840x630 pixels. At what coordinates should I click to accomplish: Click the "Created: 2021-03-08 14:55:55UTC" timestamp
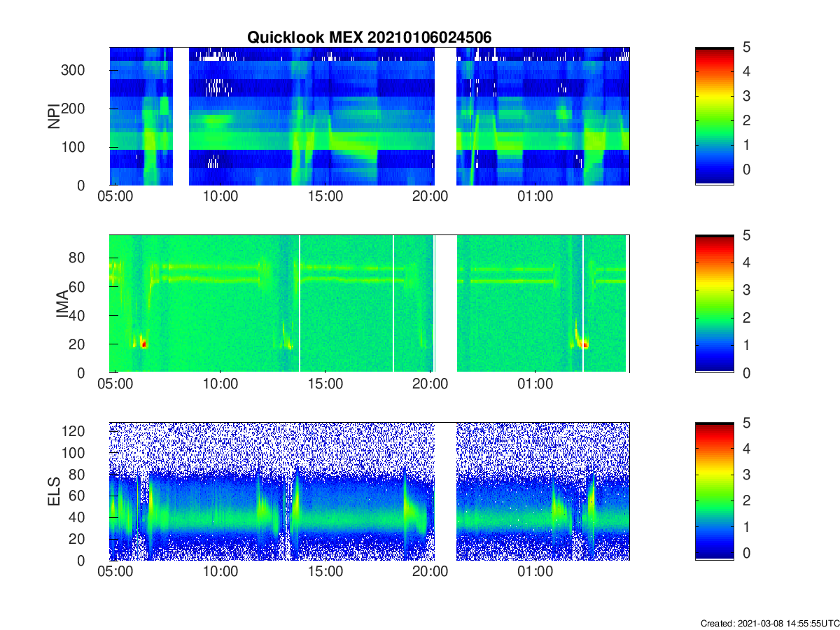[x=769, y=623]
